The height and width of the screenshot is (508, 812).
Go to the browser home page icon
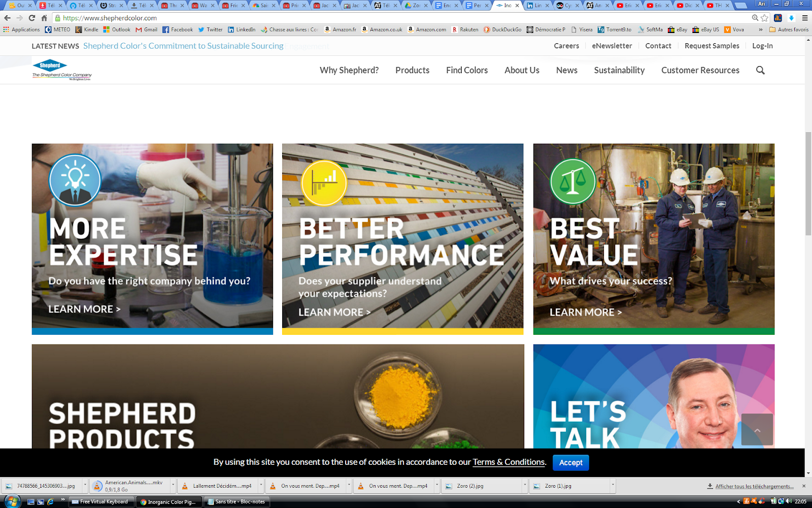(44, 18)
